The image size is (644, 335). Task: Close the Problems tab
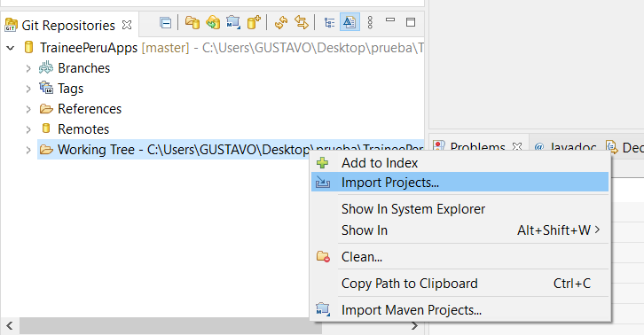coord(517,146)
